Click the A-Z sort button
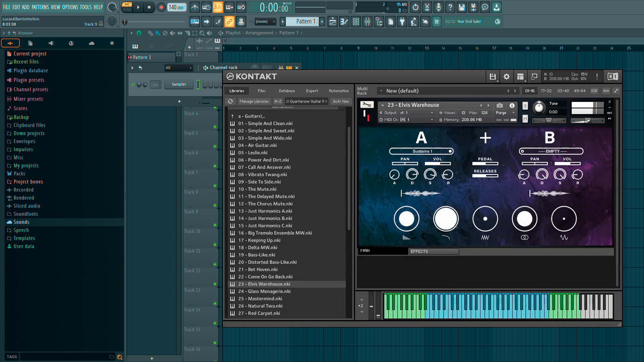 (278, 101)
